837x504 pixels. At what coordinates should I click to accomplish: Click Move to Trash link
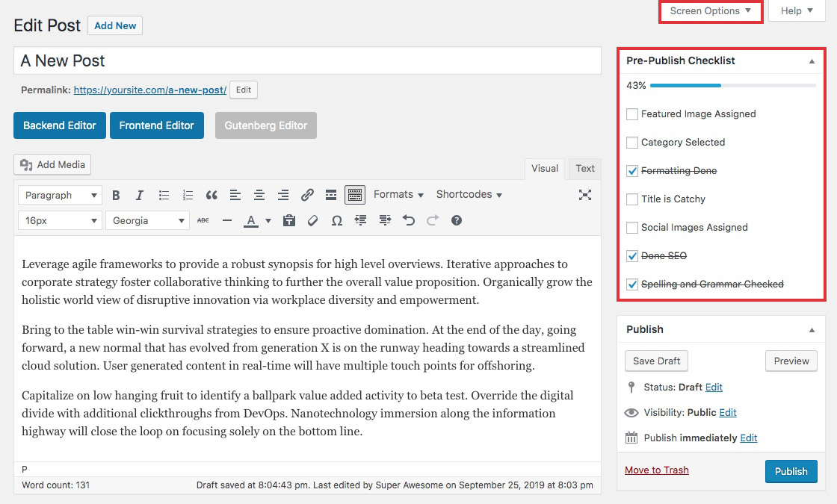(657, 470)
